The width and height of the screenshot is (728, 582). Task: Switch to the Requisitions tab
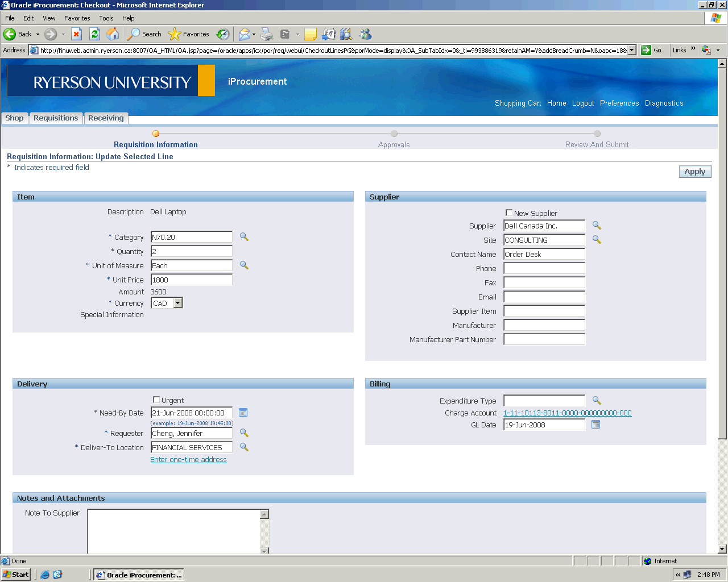(x=56, y=118)
